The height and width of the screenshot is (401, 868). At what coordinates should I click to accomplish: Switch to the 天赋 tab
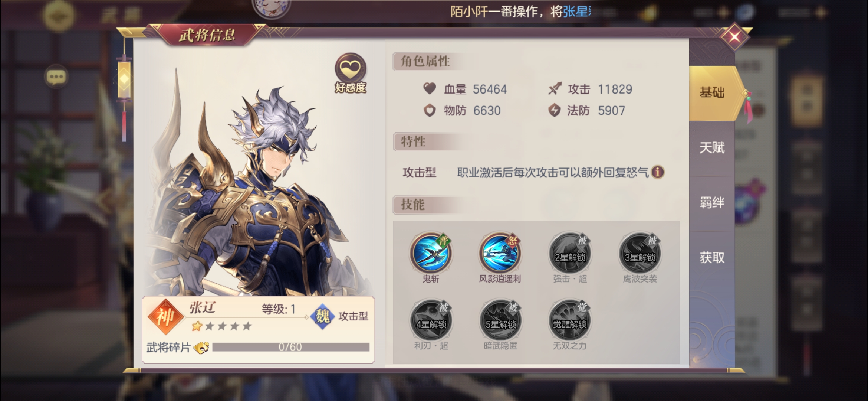712,148
